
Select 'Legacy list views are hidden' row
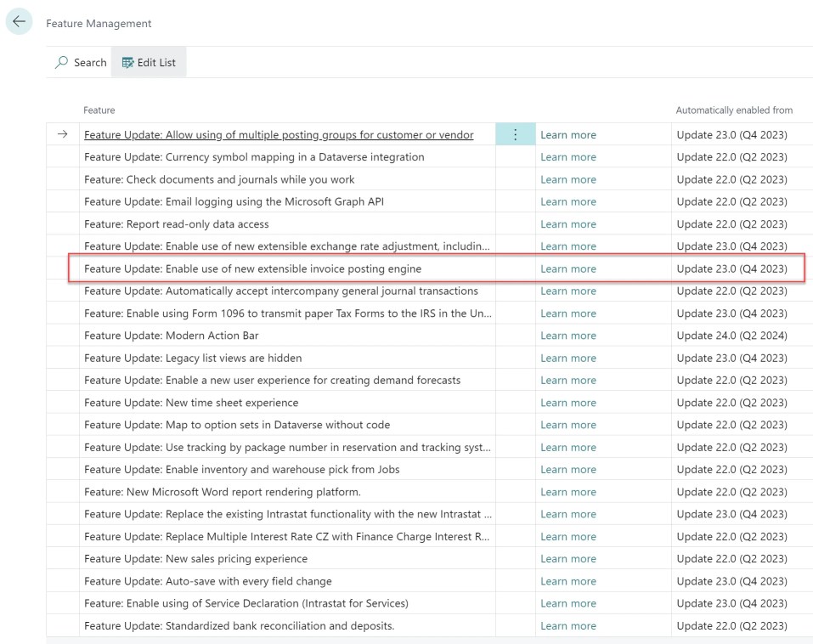193,358
